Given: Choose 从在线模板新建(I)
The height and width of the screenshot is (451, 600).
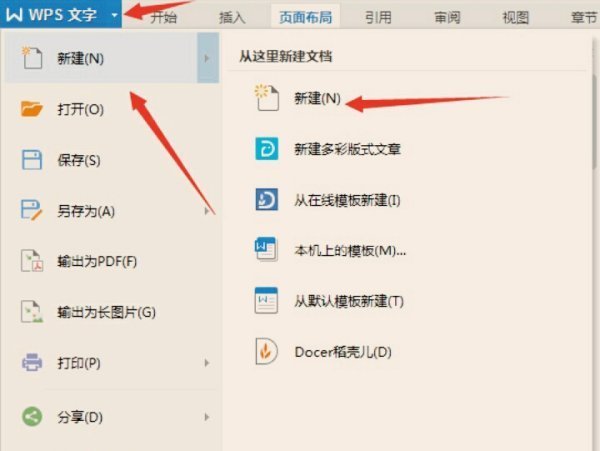Looking at the screenshot, I should coord(346,200).
